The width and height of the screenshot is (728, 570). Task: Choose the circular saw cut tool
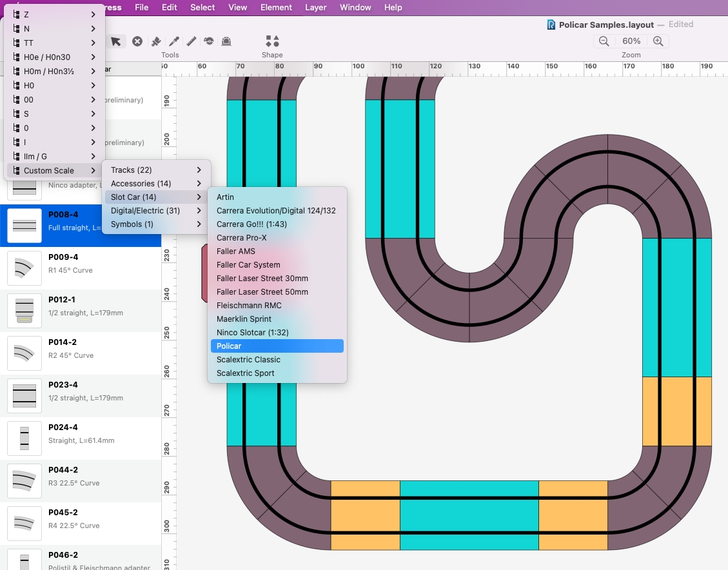[x=209, y=41]
